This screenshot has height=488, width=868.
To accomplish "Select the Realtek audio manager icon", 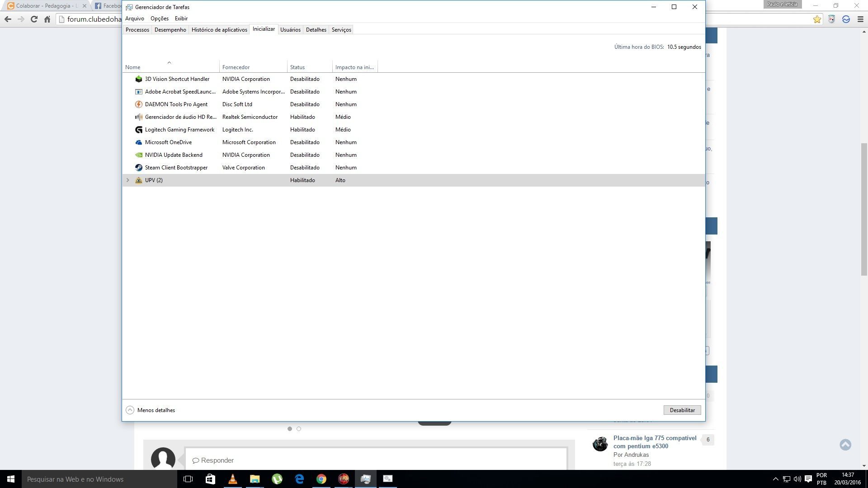I will point(139,117).
